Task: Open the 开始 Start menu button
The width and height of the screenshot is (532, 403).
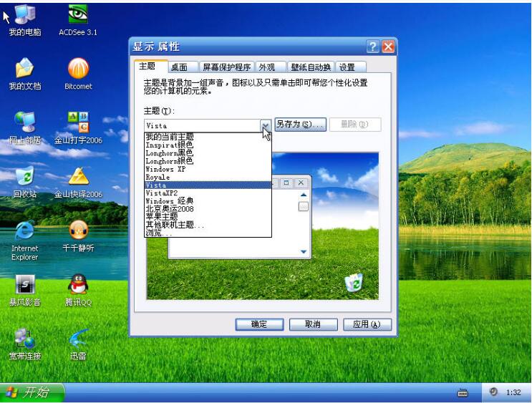Action: point(32,393)
